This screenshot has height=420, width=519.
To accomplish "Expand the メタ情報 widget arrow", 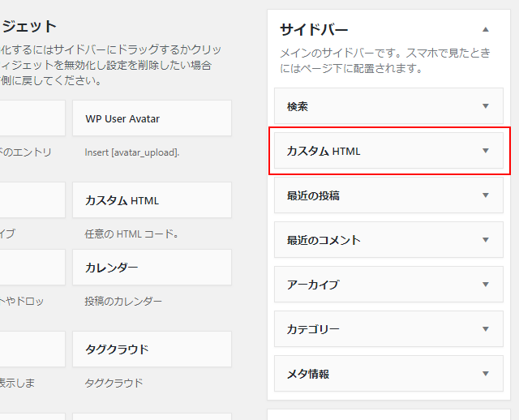I will (x=486, y=374).
